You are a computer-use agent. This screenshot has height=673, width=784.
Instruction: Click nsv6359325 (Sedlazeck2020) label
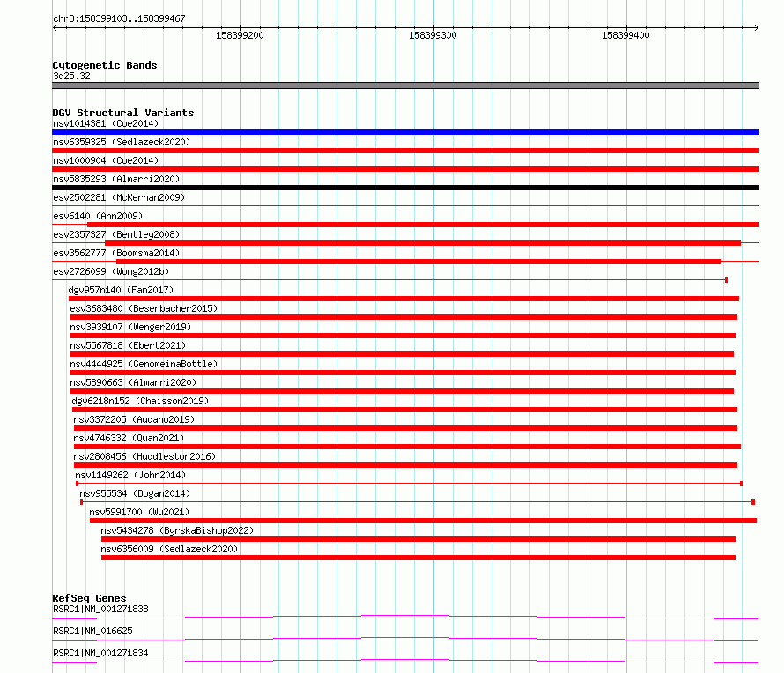pyautogui.click(x=122, y=142)
